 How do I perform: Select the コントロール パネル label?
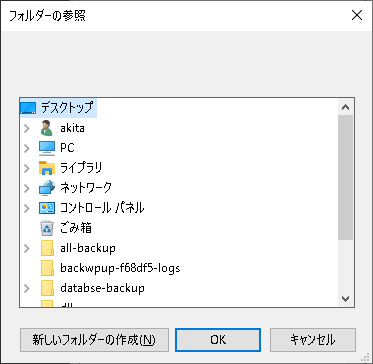click(x=102, y=208)
